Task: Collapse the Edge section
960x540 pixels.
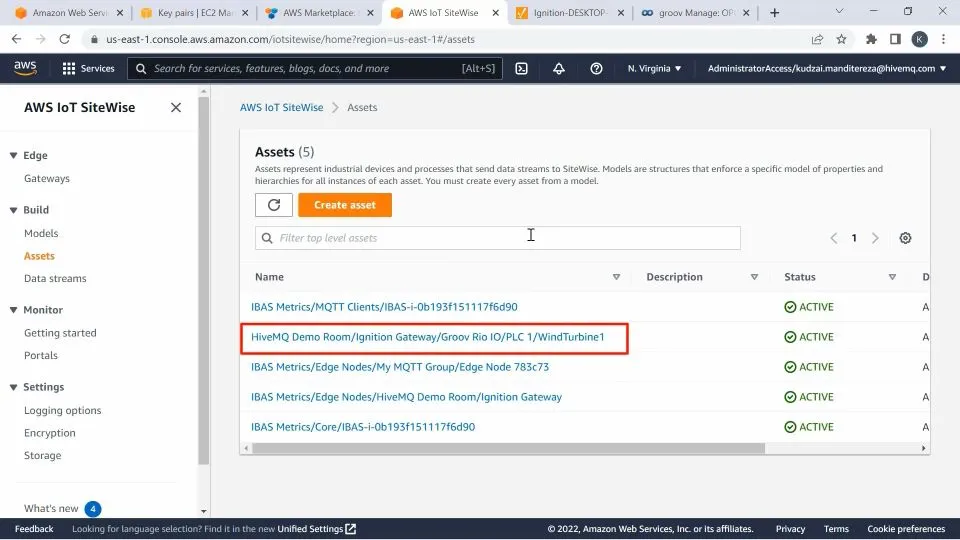Action: (x=13, y=156)
